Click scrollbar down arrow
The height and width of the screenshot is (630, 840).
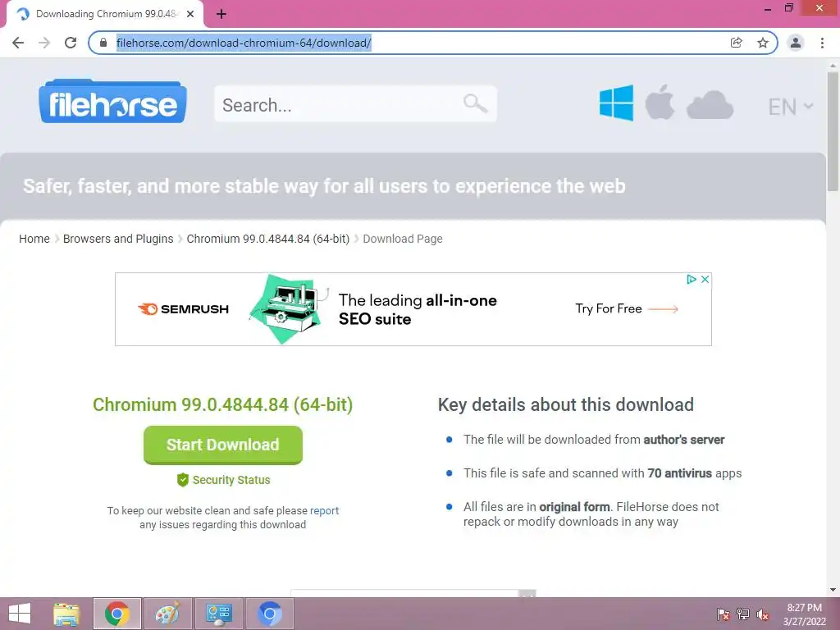coord(833,590)
